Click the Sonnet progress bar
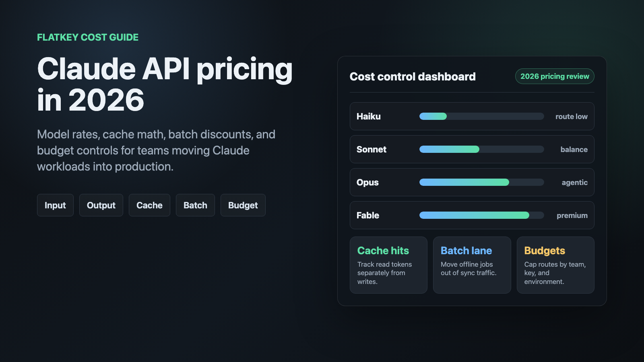Screen dimensions: 644x362 [481, 149]
